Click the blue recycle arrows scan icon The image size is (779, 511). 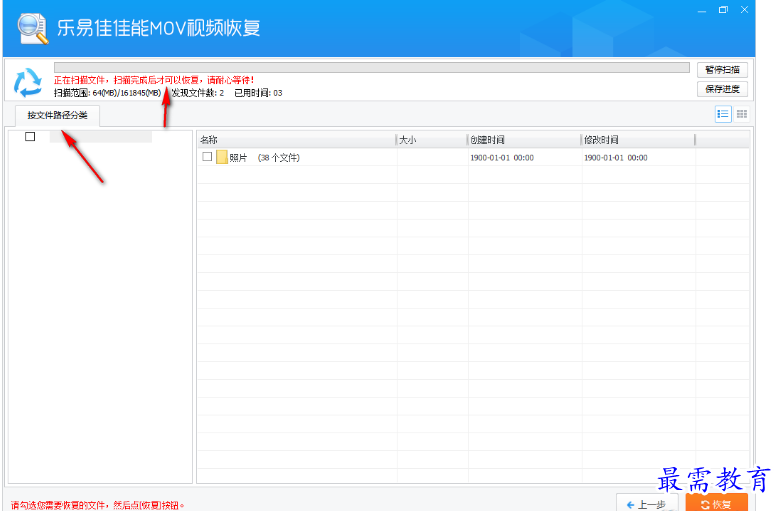(29, 82)
